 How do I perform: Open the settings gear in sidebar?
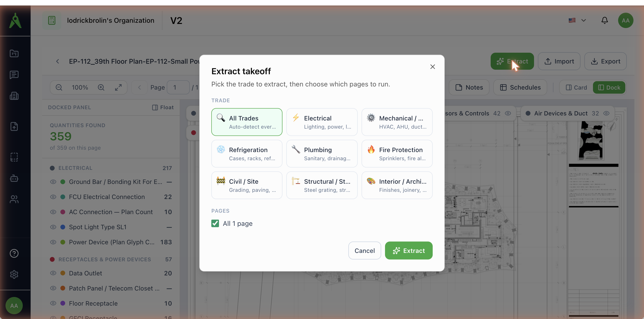[x=14, y=274]
